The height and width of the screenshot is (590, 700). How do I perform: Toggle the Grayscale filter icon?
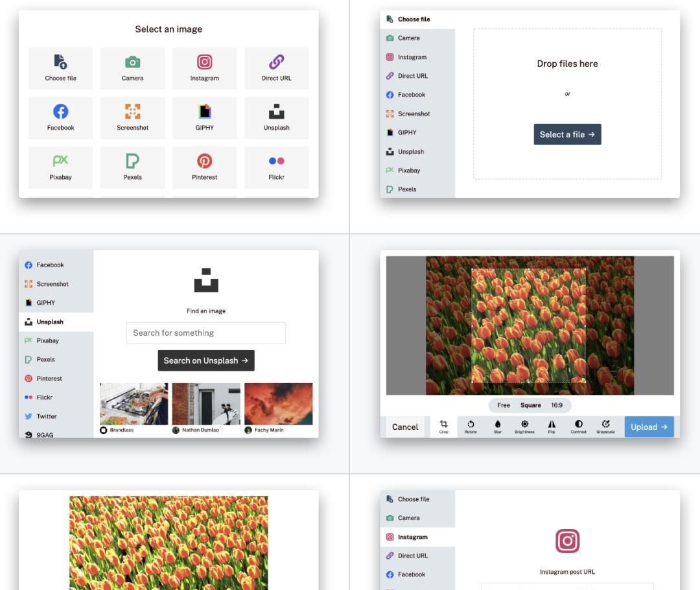click(605, 426)
